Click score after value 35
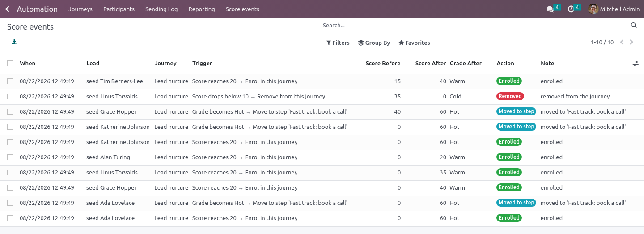The image size is (644, 234). (x=443, y=173)
